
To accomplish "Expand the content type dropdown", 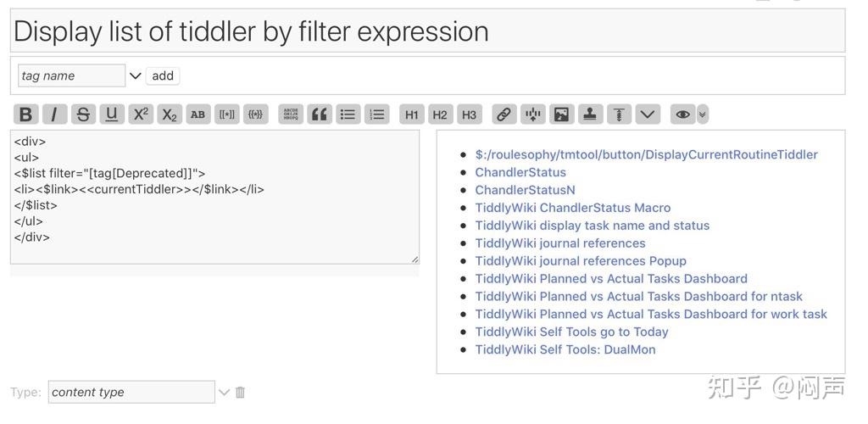I will pyautogui.click(x=224, y=392).
